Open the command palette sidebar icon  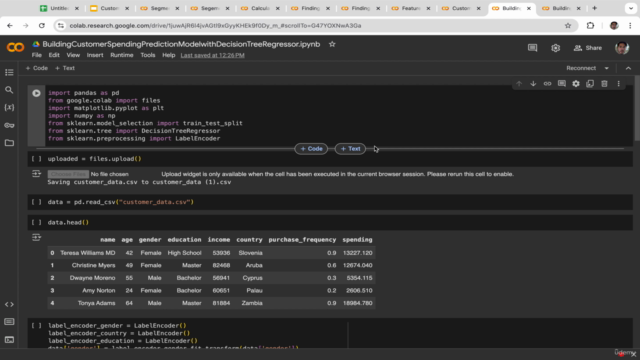click(x=9, y=322)
